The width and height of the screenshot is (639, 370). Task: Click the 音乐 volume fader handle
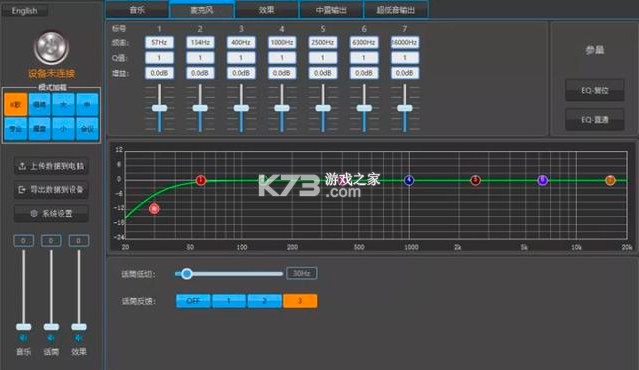pyautogui.click(x=23, y=327)
